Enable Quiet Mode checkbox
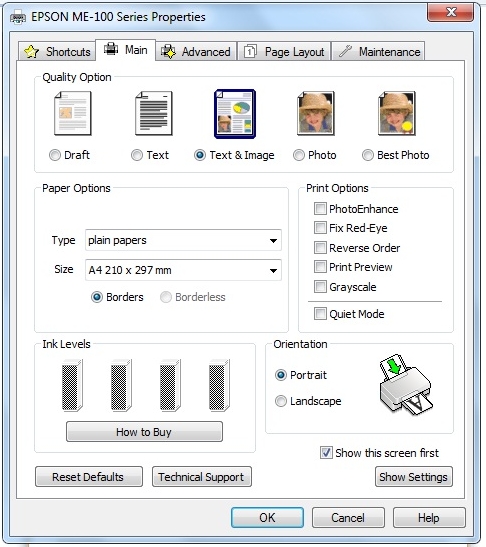 [320, 314]
